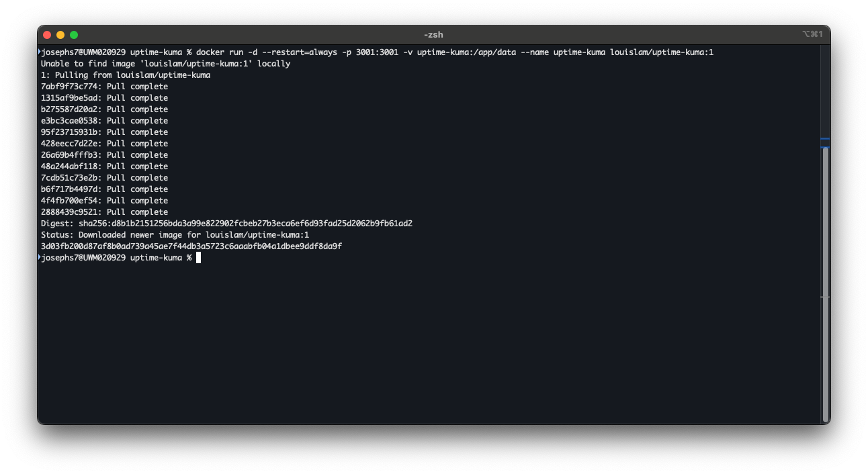The width and height of the screenshot is (868, 474).
Task: Click the blue prompt mark beside the docker command
Action: pyautogui.click(x=39, y=52)
